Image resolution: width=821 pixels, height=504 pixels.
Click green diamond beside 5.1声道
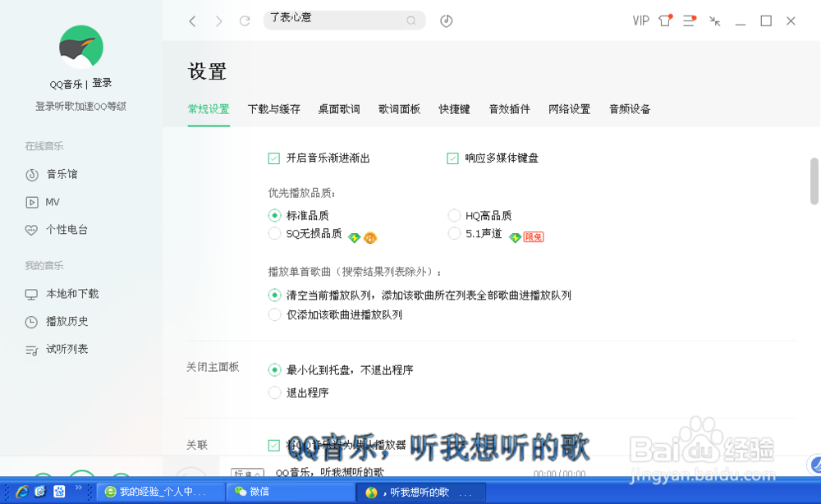pos(516,237)
